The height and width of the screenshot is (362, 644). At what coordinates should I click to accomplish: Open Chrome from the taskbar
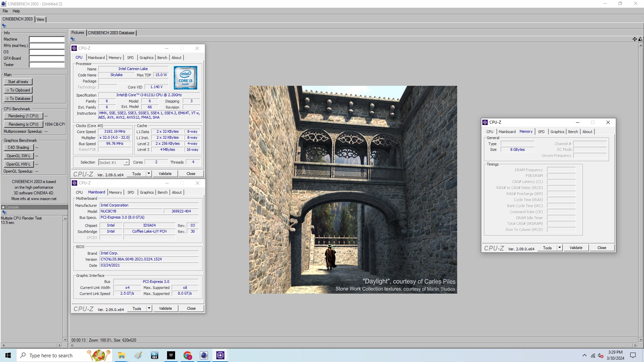pyautogui.click(x=187, y=355)
